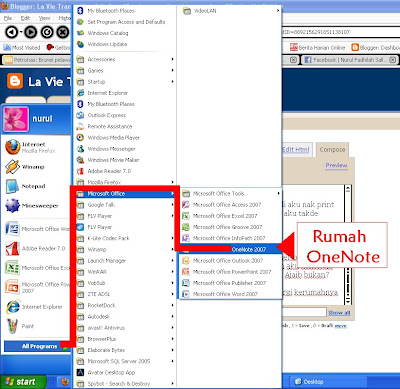400x389 pixels.
Task: Click the Preview link in Blogger editor
Action: point(336,165)
